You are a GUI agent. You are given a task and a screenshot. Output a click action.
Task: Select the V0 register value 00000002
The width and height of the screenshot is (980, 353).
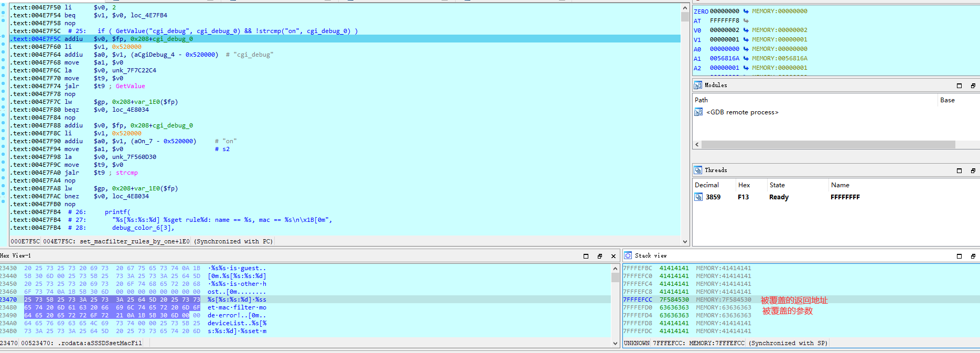click(725, 30)
